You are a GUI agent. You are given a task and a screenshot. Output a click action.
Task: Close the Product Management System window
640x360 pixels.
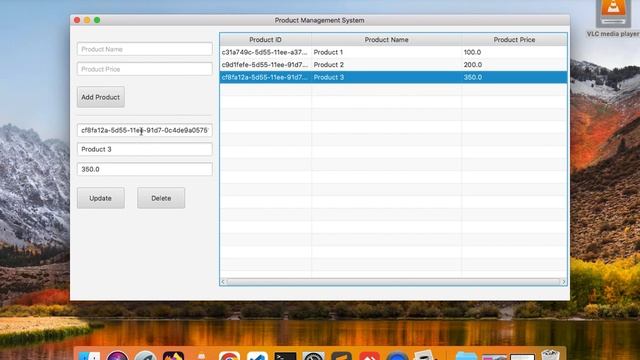click(x=77, y=20)
